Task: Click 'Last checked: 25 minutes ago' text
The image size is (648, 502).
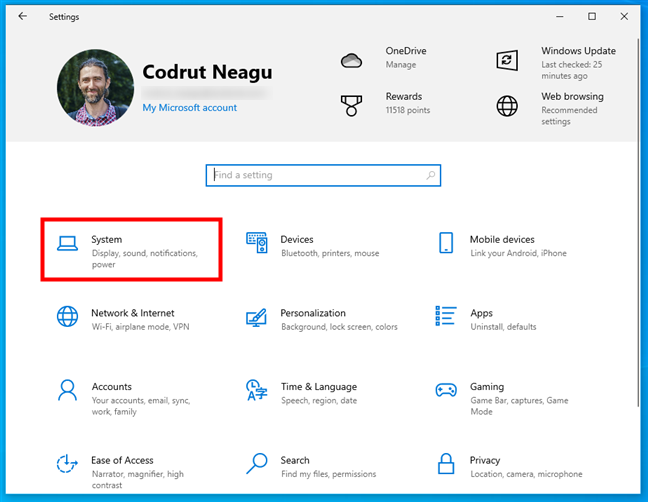Action: point(572,70)
